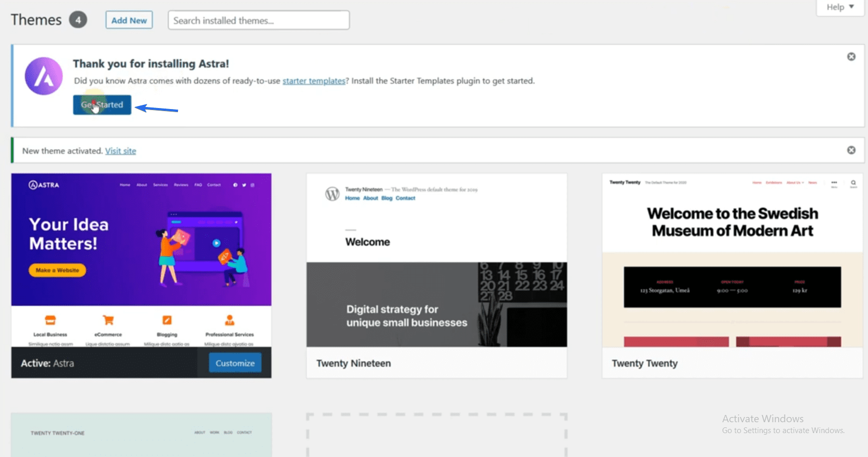Open the Twenty Nineteen theme thumbnail
Screen dimensions: 868x457
(x=436, y=260)
